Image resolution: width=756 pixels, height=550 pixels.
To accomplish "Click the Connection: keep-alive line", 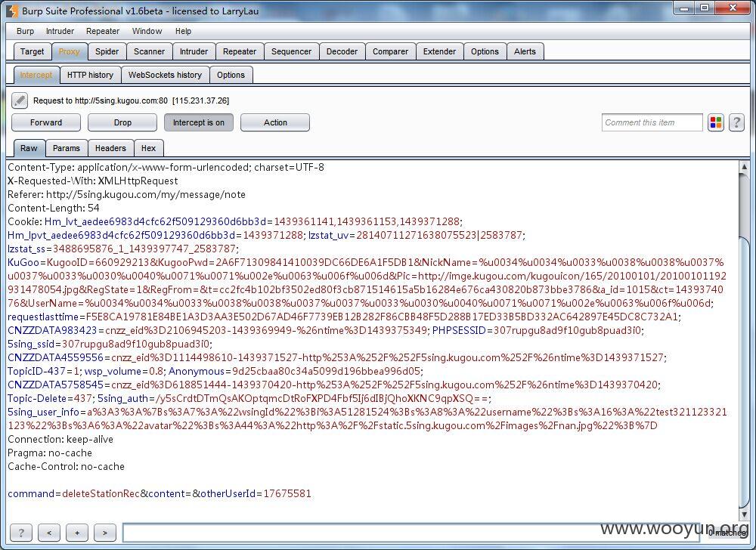I will [60, 439].
